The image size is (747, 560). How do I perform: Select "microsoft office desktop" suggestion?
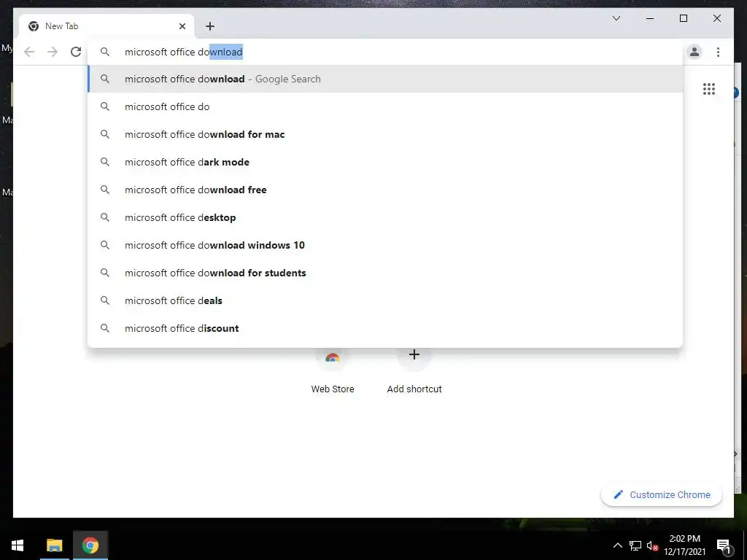click(385, 217)
